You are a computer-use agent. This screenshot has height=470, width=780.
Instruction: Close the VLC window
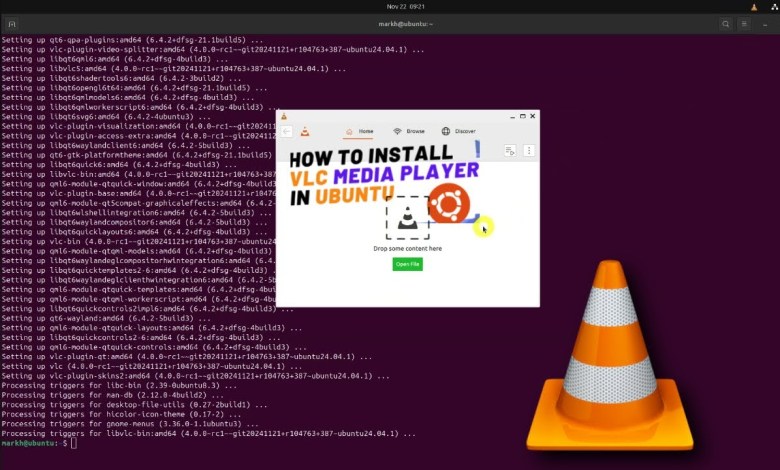click(x=533, y=116)
